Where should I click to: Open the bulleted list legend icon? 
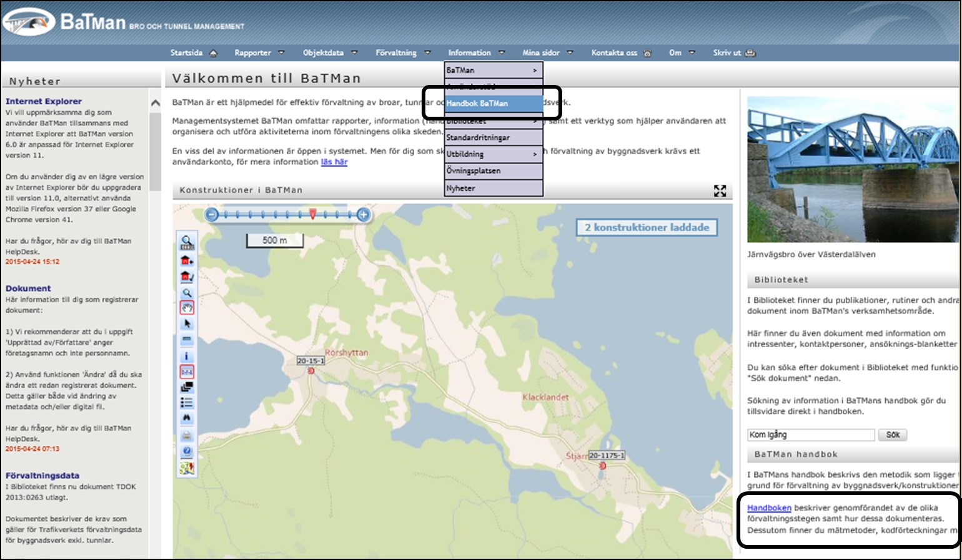pyautogui.click(x=187, y=403)
